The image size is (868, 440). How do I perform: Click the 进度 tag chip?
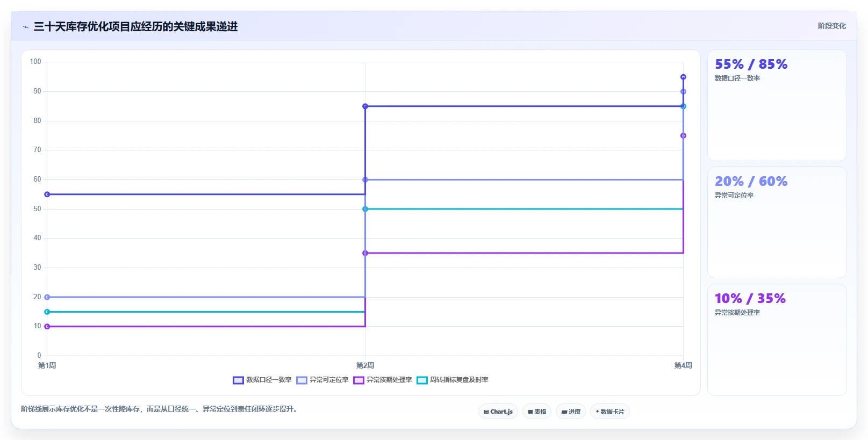(571, 412)
